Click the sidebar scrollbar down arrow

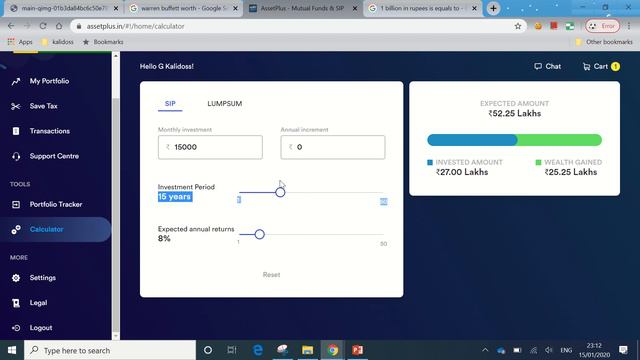coord(116,336)
